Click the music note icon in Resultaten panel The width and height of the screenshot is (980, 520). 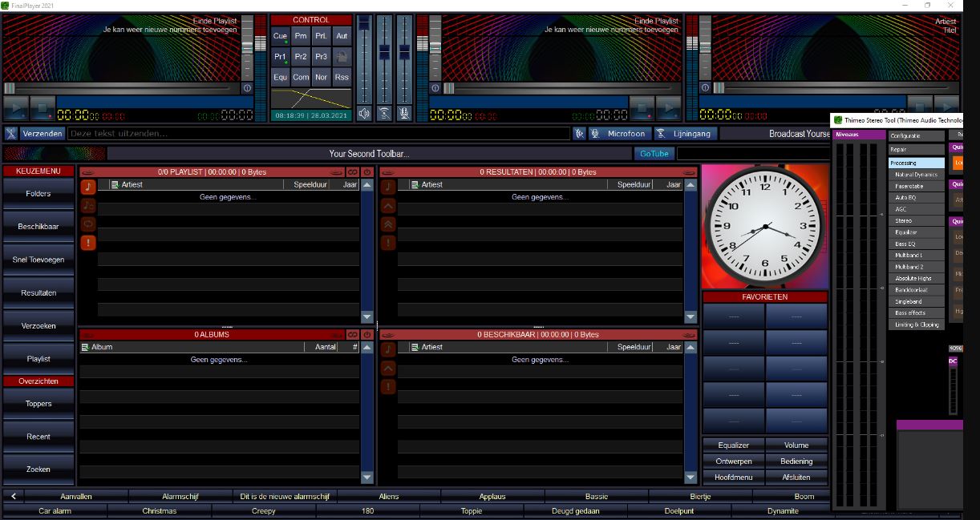tap(388, 187)
